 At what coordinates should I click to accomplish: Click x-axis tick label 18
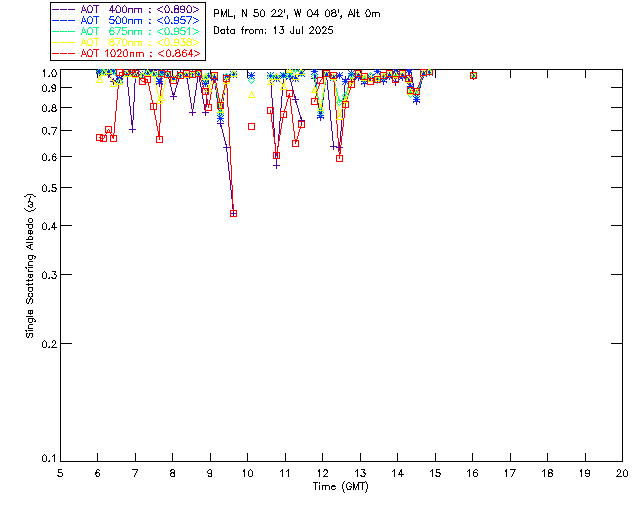[x=547, y=474]
